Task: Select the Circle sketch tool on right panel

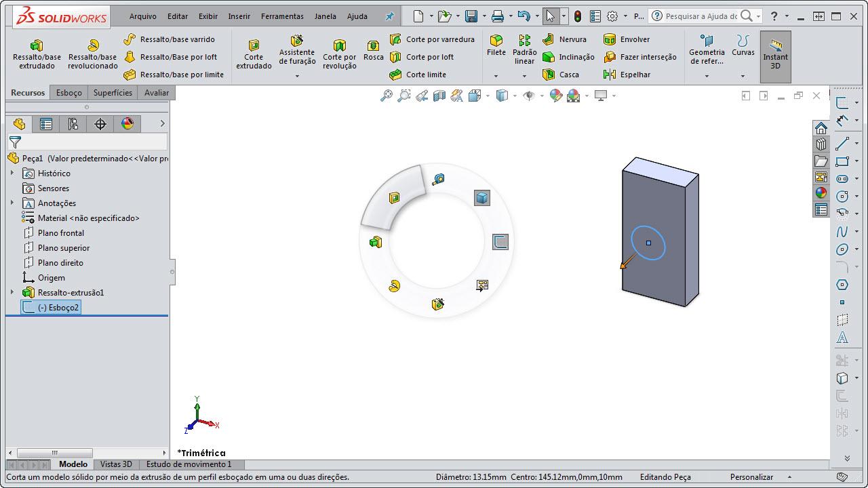Action: point(842,196)
